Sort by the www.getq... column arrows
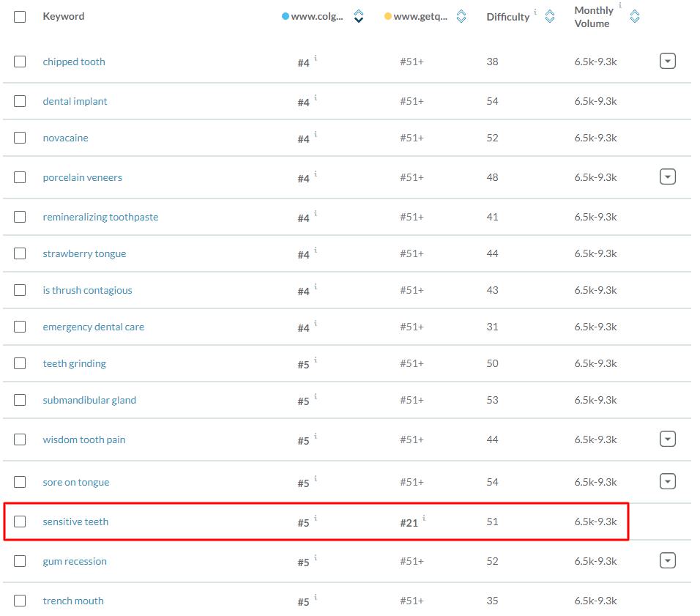 (461, 16)
